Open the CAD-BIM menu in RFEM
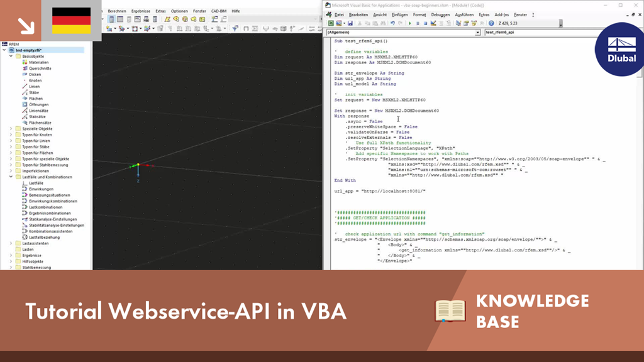This screenshot has height=362, width=644. pyautogui.click(x=218, y=11)
